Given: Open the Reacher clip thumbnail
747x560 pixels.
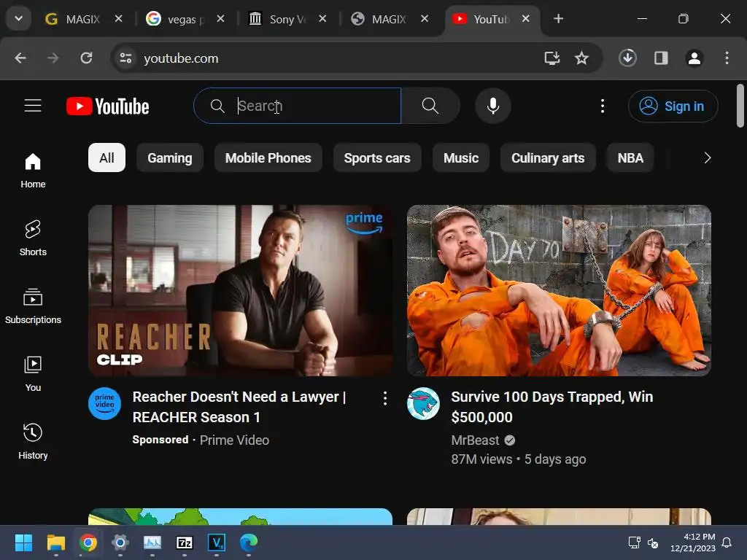Looking at the screenshot, I should 241,290.
